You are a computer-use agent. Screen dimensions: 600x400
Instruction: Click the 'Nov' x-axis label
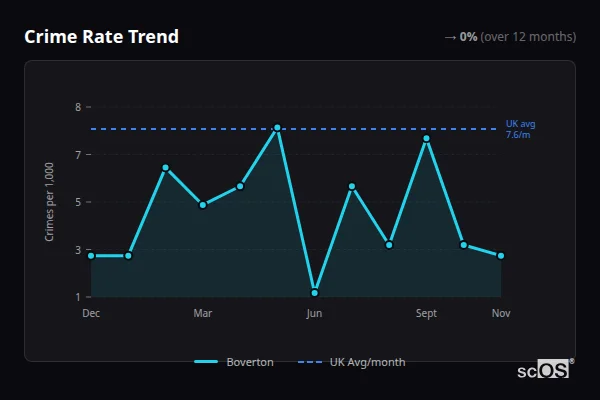(x=501, y=313)
